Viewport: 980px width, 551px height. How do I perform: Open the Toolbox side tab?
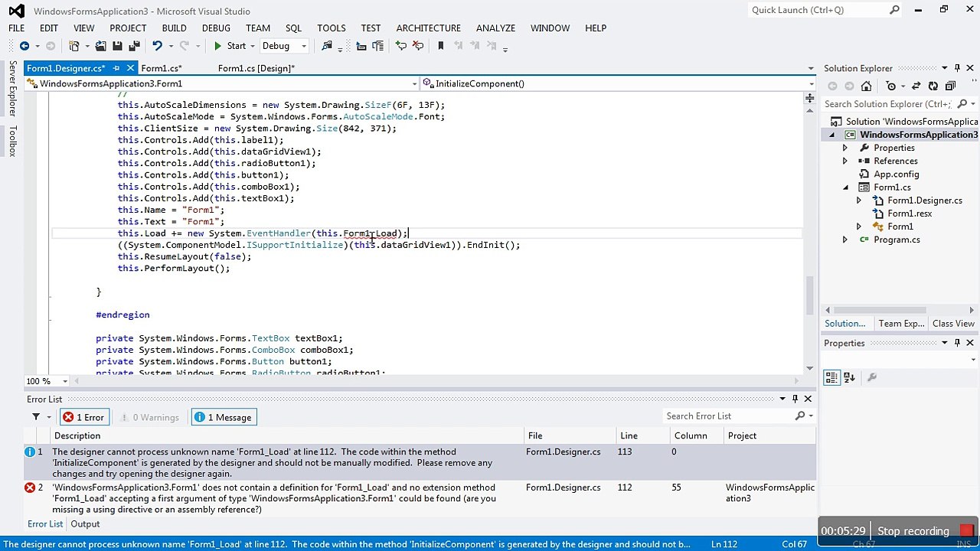(x=12, y=141)
